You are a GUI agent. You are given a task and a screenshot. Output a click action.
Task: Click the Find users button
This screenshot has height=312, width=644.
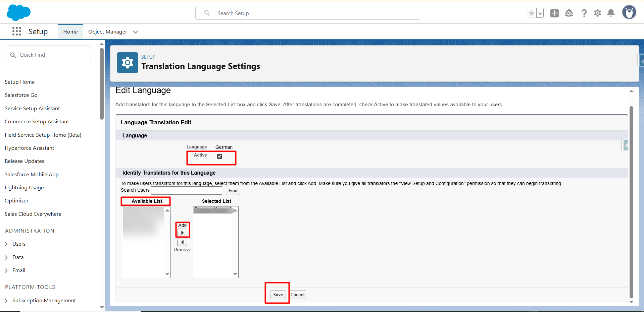[233, 191]
